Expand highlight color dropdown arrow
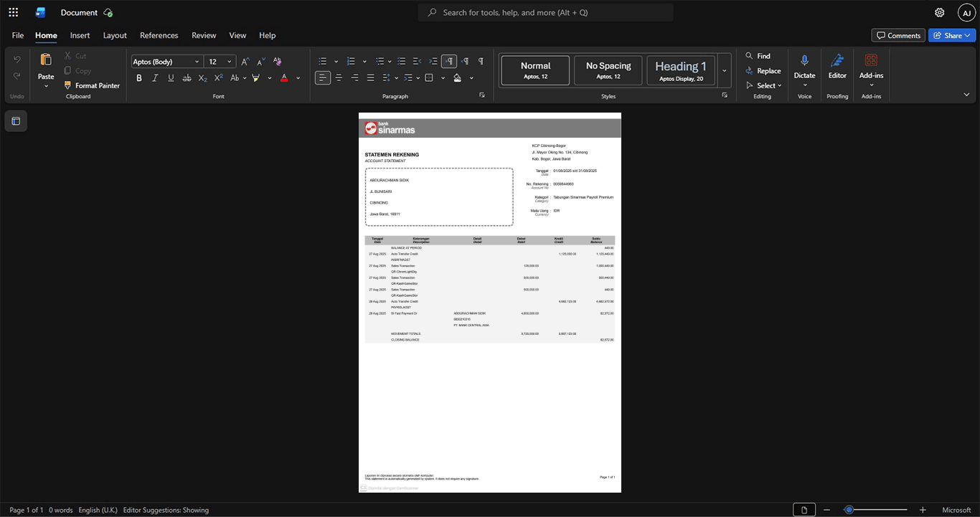Image resolution: width=980 pixels, height=517 pixels. pyautogui.click(x=270, y=77)
